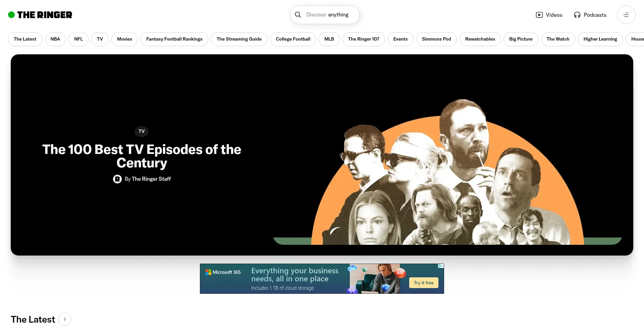
Task: Go to The Streaming Guide
Action: pos(239,39)
